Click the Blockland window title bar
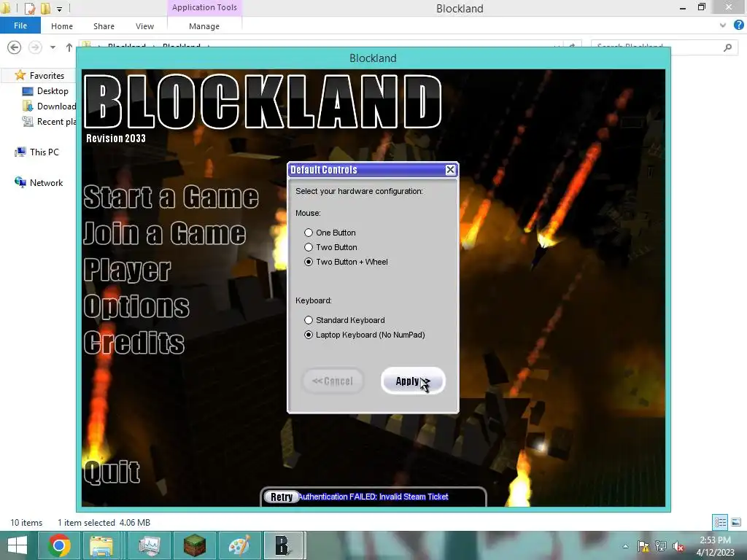This screenshot has width=747, height=560. tap(373, 58)
